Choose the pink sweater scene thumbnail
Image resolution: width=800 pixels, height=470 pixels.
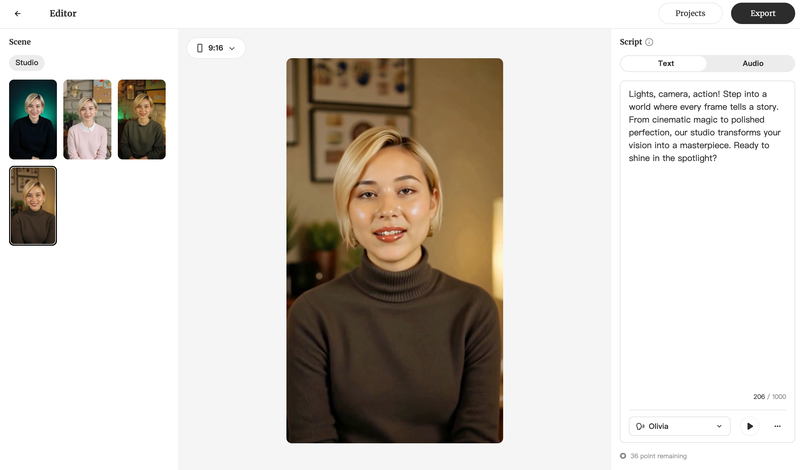pyautogui.click(x=87, y=119)
